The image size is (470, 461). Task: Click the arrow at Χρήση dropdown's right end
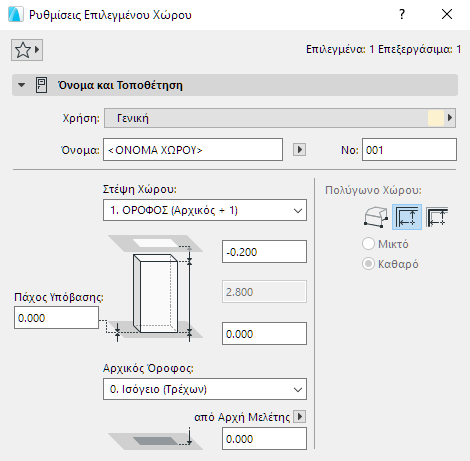450,118
